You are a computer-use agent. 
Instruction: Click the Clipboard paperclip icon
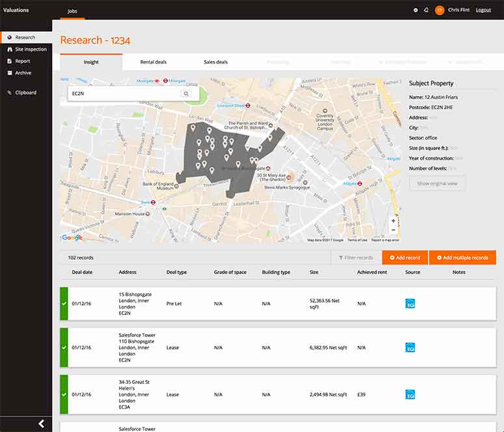pyautogui.click(x=10, y=92)
